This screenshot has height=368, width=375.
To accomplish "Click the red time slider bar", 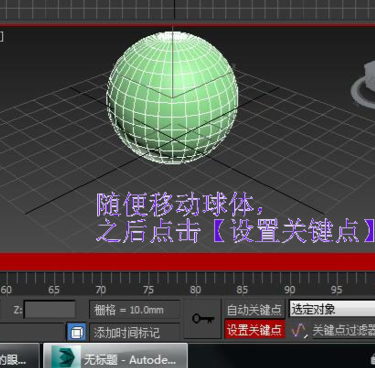I will [x=187, y=262].
